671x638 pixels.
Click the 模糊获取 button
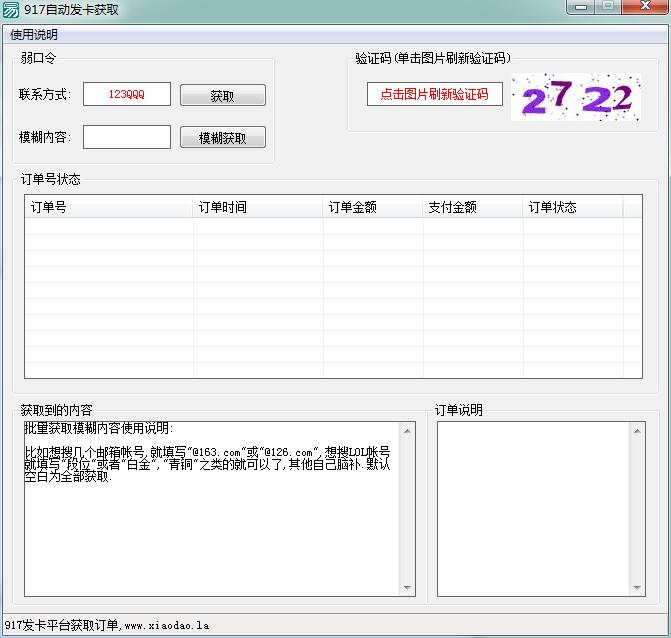(x=223, y=137)
